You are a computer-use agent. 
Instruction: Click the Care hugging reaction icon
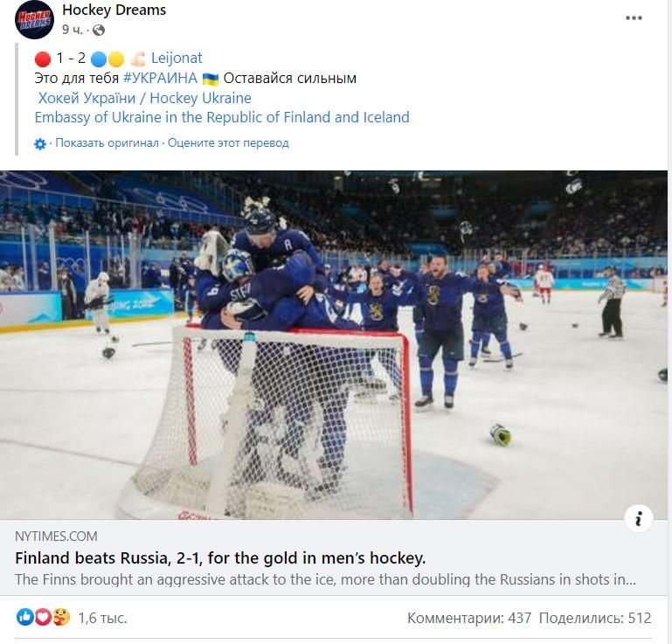(60, 618)
